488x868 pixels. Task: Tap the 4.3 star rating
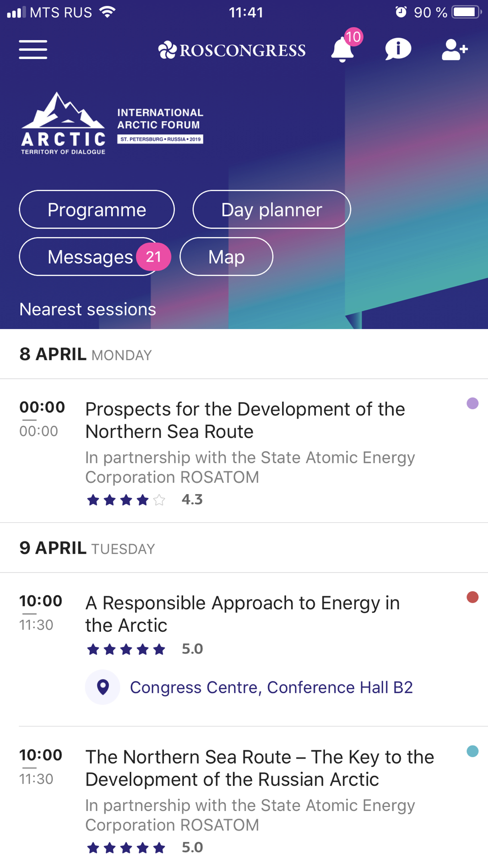[x=144, y=499]
